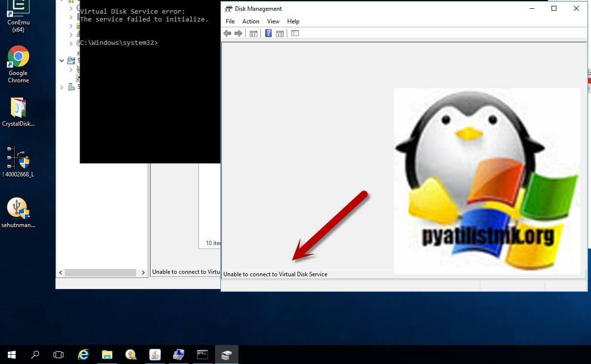This screenshot has height=364, width=591.
Task: Open File Explorer from taskbar
Action: [x=107, y=354]
